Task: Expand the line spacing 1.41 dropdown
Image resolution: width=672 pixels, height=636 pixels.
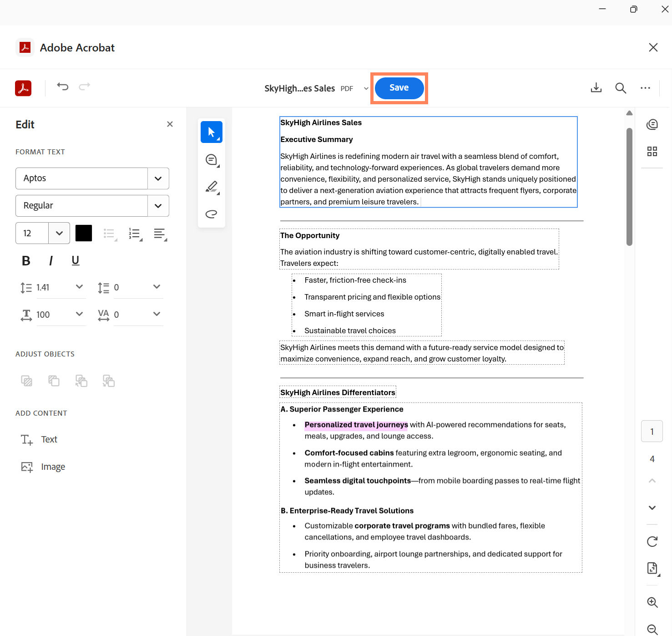Action: coord(79,287)
